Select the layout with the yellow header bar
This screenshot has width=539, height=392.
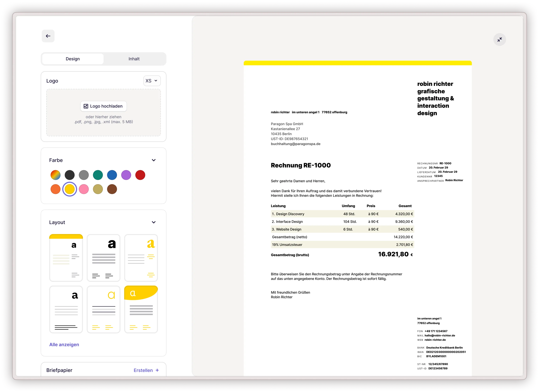click(x=66, y=258)
